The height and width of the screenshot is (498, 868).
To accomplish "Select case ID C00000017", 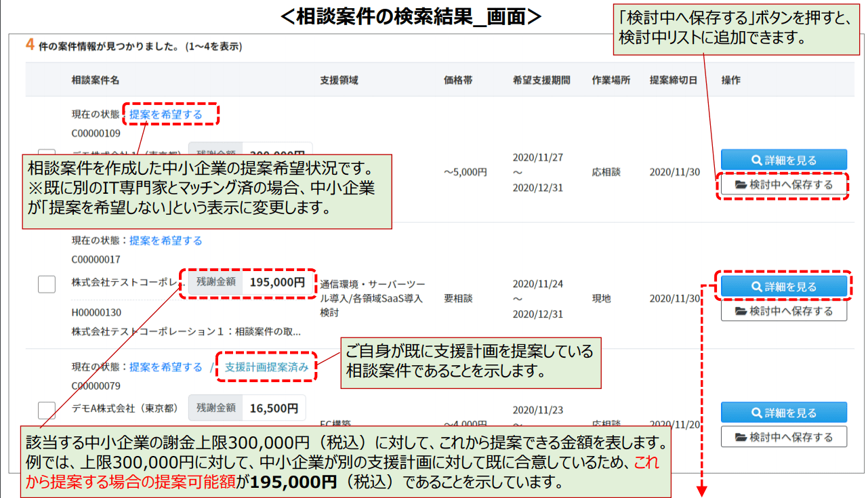I will (96, 259).
